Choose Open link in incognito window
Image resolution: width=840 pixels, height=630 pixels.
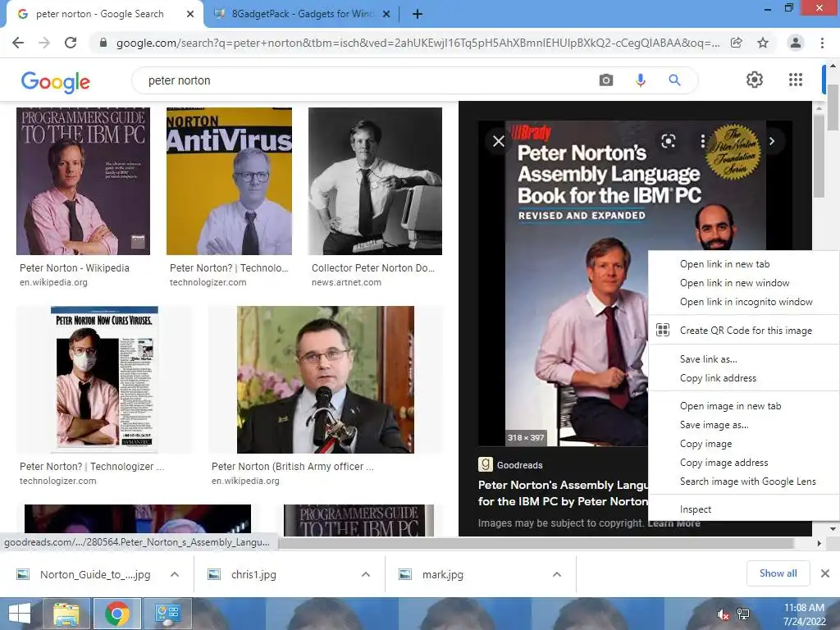[x=743, y=302]
